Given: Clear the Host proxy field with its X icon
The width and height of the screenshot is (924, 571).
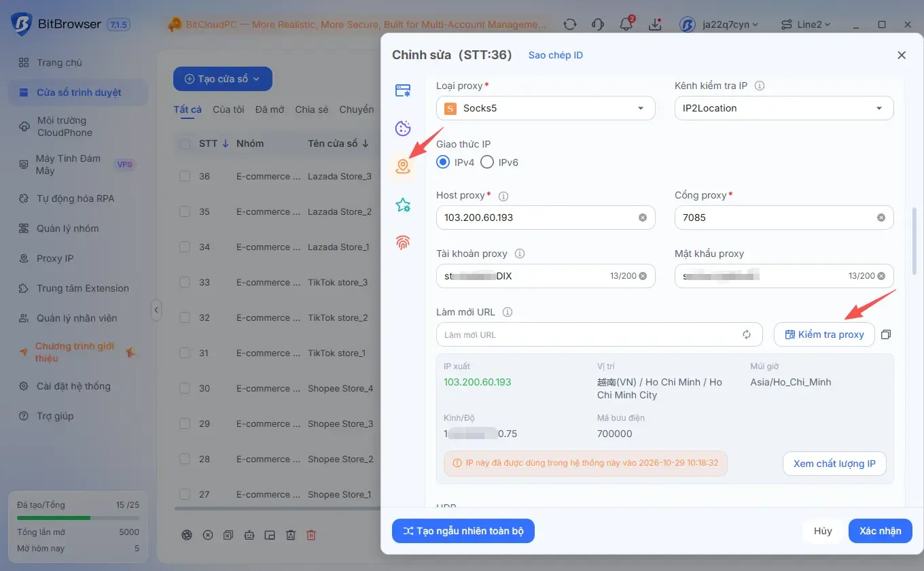Looking at the screenshot, I should (x=642, y=218).
